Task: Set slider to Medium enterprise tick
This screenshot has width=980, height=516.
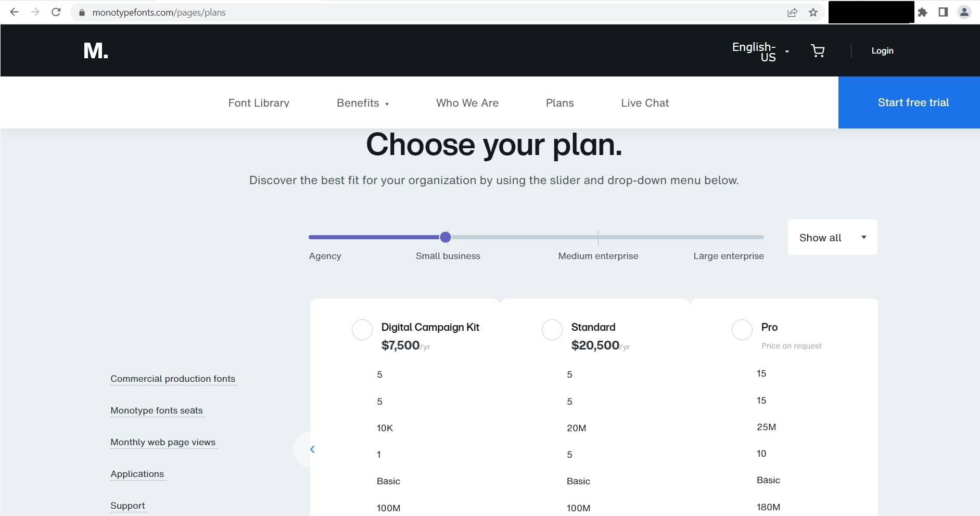Action: point(599,237)
